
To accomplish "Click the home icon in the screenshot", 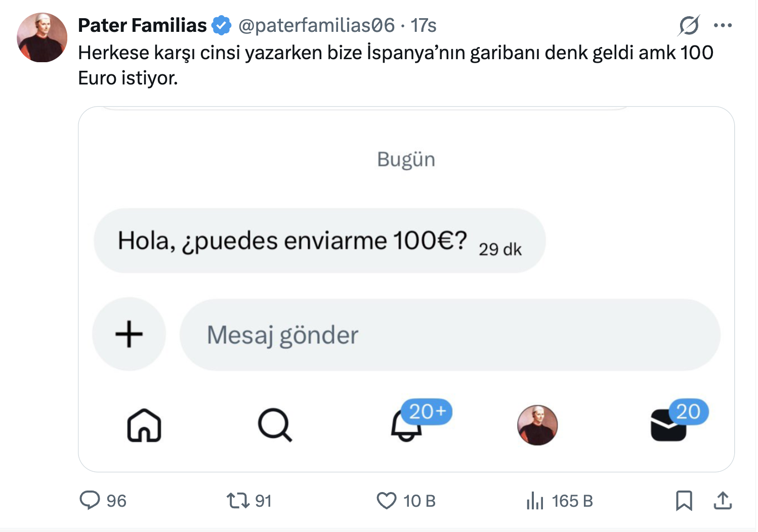I will (144, 425).
